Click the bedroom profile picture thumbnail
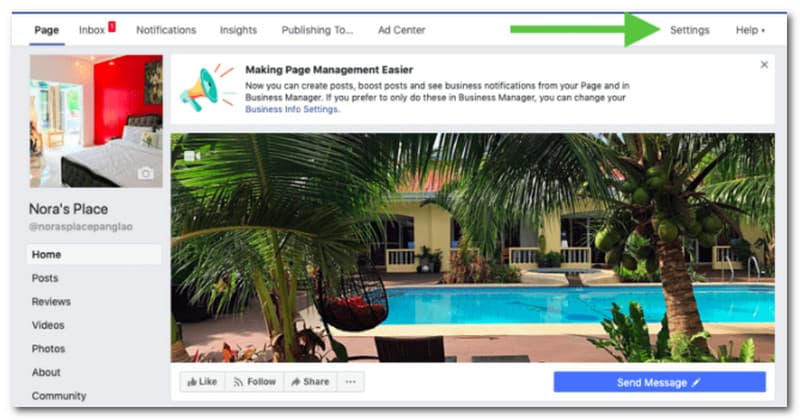The height and width of the screenshot is (420, 800). click(x=96, y=121)
